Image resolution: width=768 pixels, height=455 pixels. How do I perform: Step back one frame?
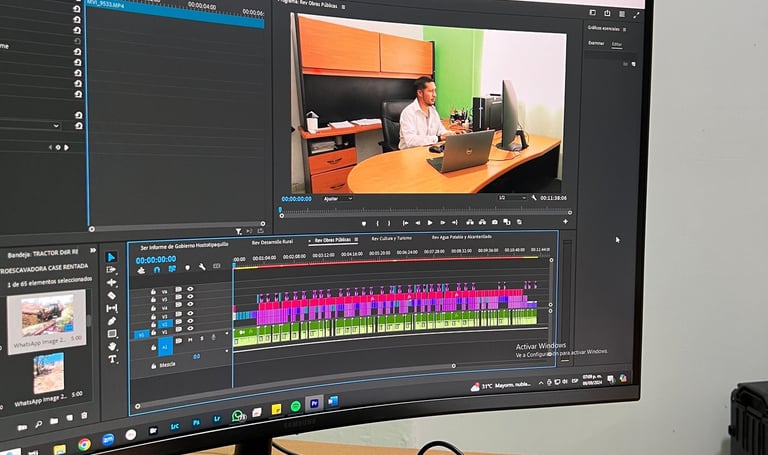tap(418, 223)
